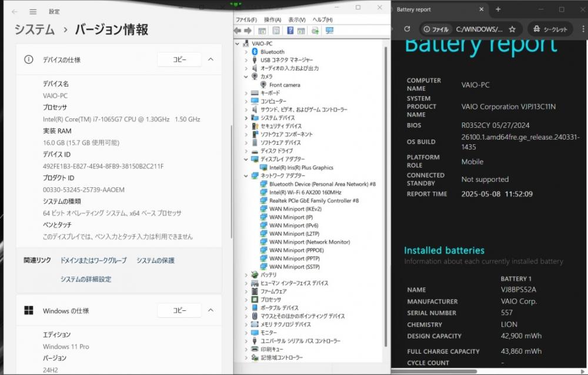588x375 pixels.
Task: Click the forward arrow in Device Manager toolbar
Action: 248,31
